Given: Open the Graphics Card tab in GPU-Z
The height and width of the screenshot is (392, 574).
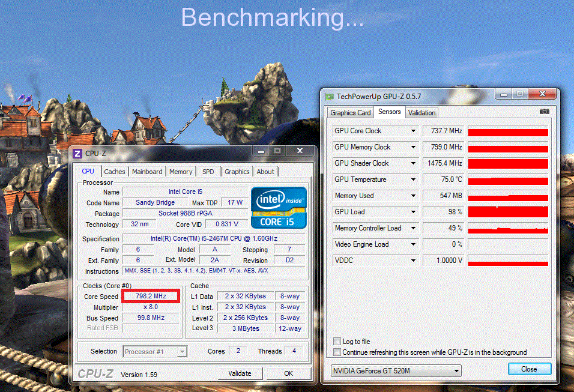Looking at the screenshot, I should click(351, 113).
